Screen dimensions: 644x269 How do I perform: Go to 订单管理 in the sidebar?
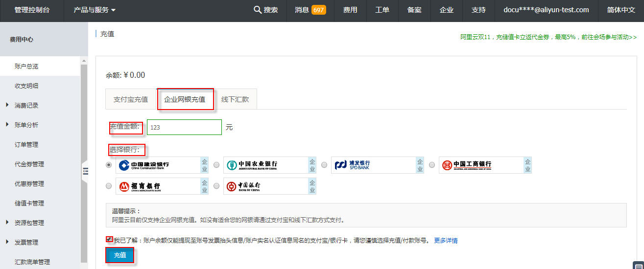(x=26, y=144)
